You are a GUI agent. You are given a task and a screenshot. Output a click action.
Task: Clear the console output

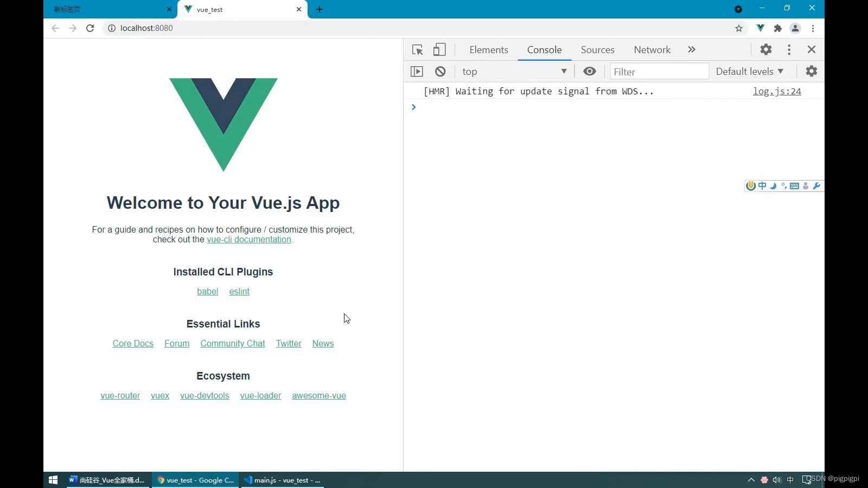tap(441, 72)
